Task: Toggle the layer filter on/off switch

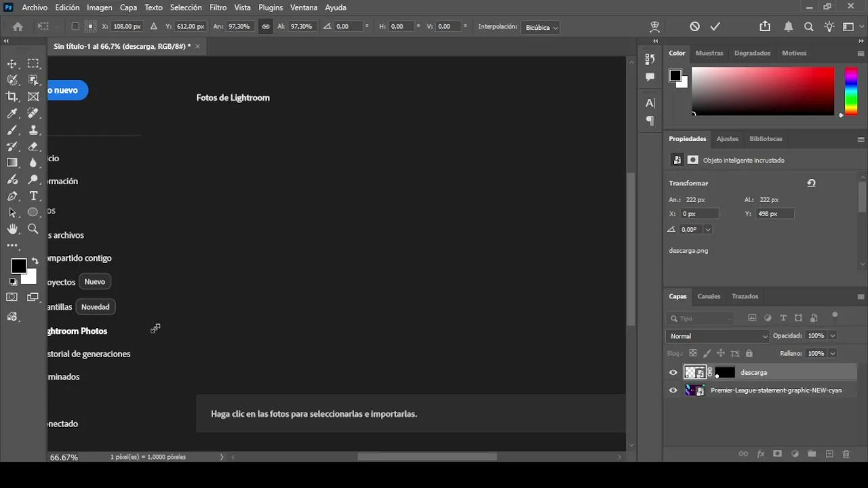Action: click(x=835, y=315)
